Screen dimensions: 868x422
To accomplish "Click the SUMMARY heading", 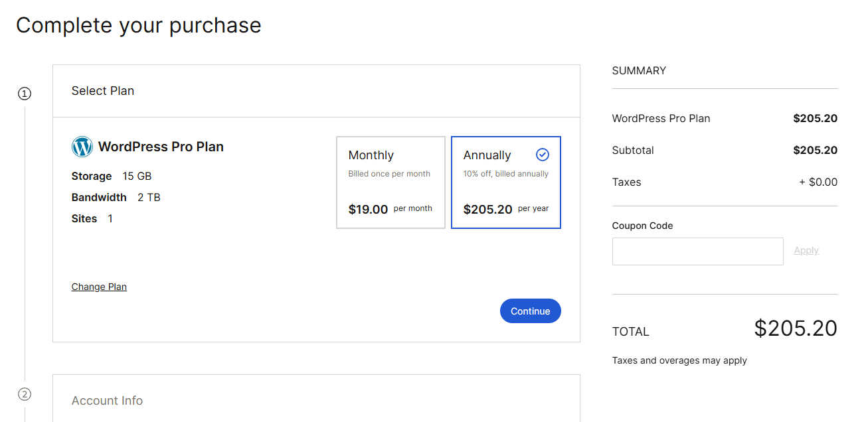I will (x=639, y=70).
